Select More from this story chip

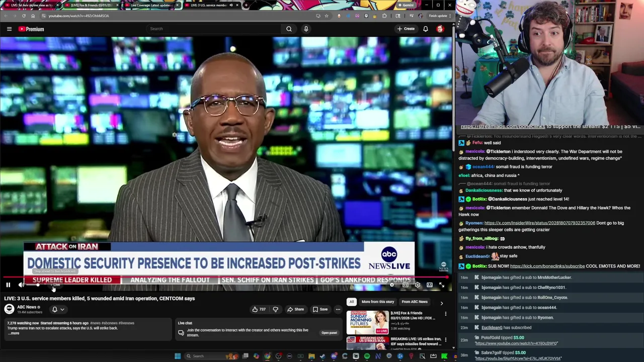click(x=378, y=302)
